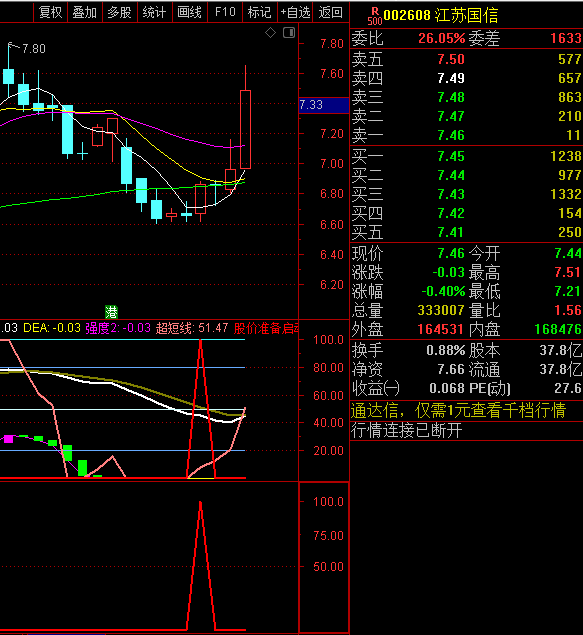Click the green 港 marker icon

111,312
